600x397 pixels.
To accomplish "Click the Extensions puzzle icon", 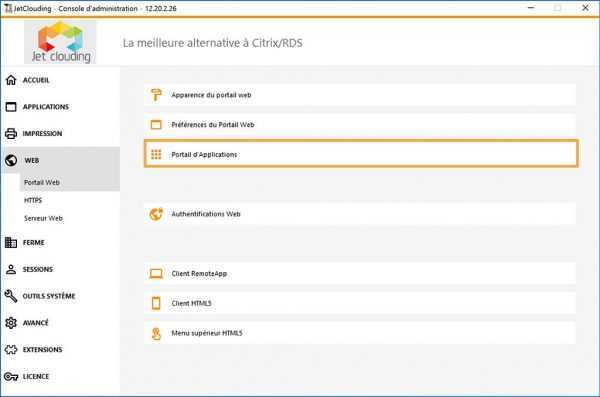I will [x=11, y=350].
